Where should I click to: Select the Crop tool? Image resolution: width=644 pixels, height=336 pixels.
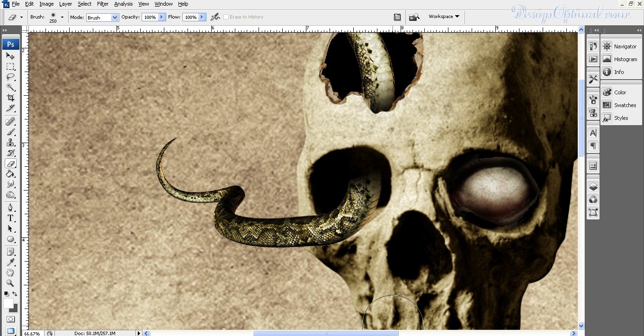(x=10, y=98)
